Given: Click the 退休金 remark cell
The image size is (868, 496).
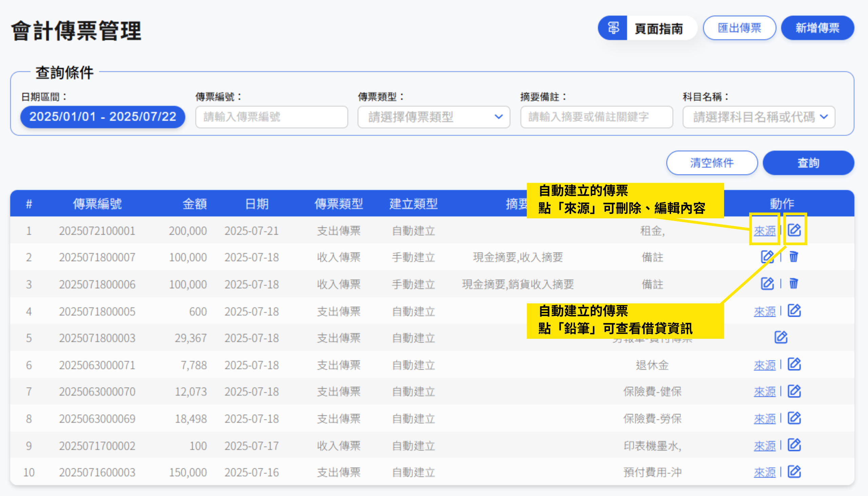Looking at the screenshot, I should (x=652, y=365).
